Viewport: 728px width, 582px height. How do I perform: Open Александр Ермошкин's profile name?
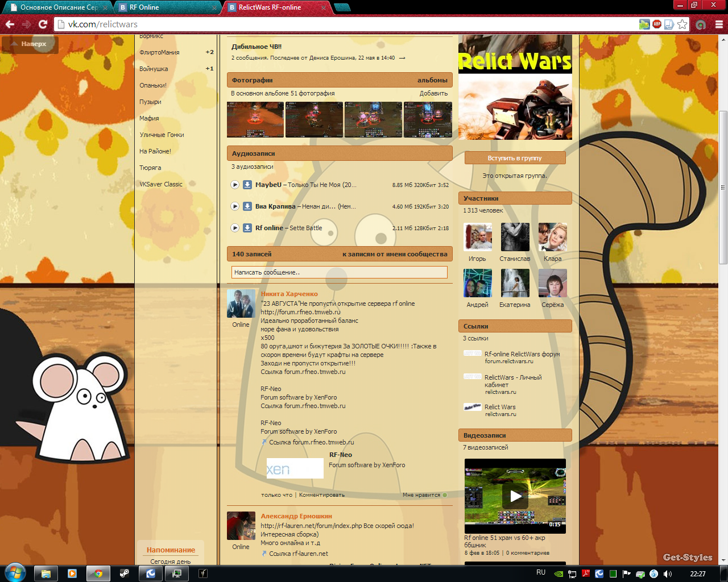(296, 516)
